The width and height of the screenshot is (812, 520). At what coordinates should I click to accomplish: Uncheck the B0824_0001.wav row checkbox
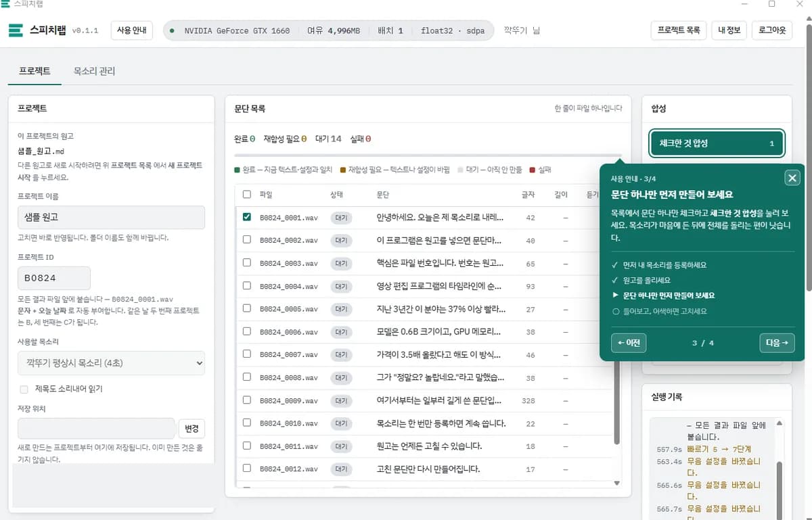pyautogui.click(x=246, y=217)
